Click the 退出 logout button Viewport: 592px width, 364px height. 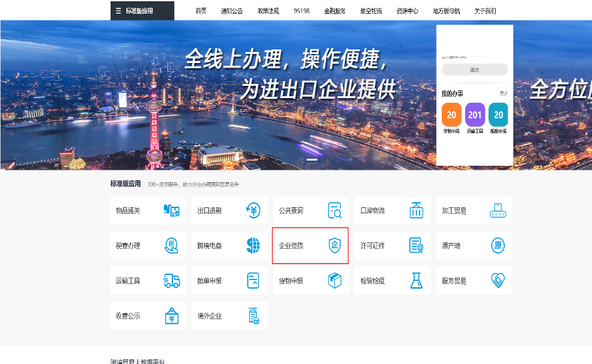point(475,70)
